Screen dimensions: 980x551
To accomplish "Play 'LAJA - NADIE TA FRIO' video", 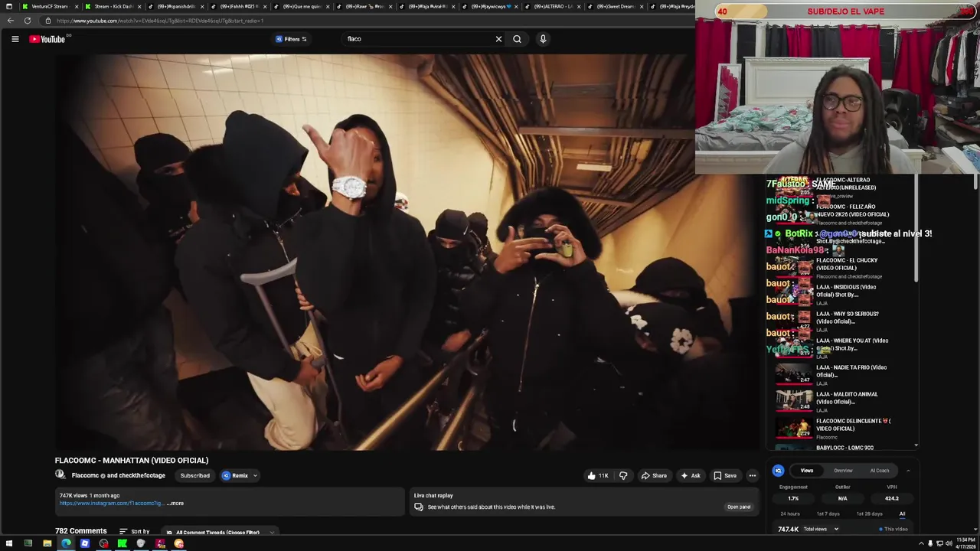I will coord(831,374).
